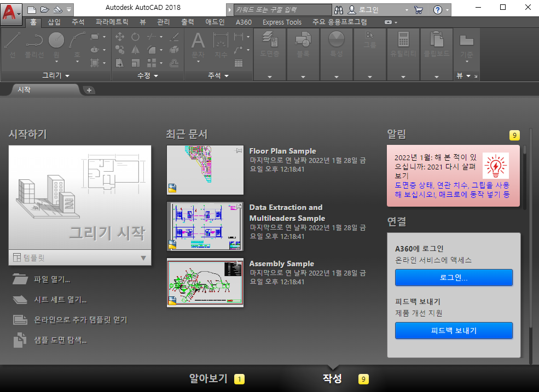Open the 출력 ribbon tab
539x392 pixels.
tap(187, 22)
